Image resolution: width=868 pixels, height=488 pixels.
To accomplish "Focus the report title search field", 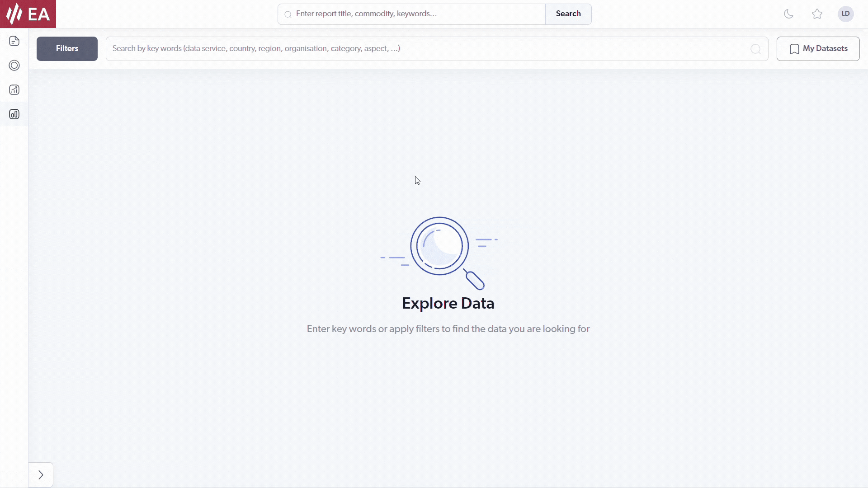I will click(411, 14).
